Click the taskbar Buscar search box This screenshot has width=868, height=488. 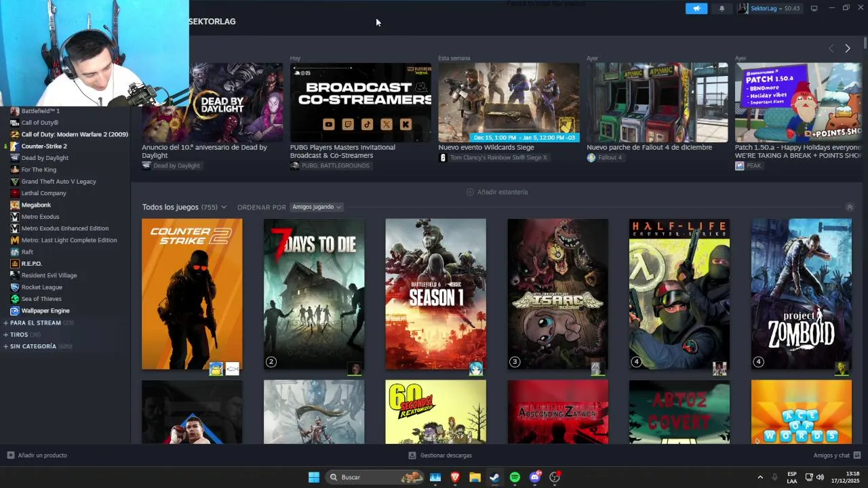[374, 477]
